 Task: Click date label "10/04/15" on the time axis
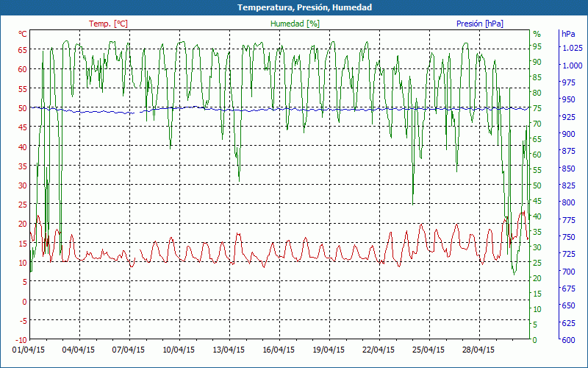[179, 350]
